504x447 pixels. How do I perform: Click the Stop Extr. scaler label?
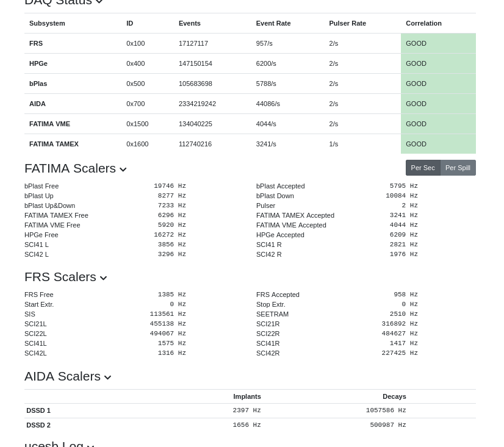pyautogui.click(x=271, y=304)
